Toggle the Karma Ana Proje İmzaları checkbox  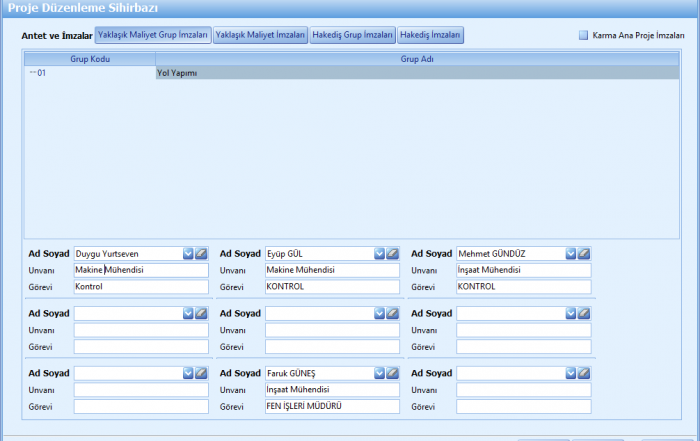click(584, 35)
